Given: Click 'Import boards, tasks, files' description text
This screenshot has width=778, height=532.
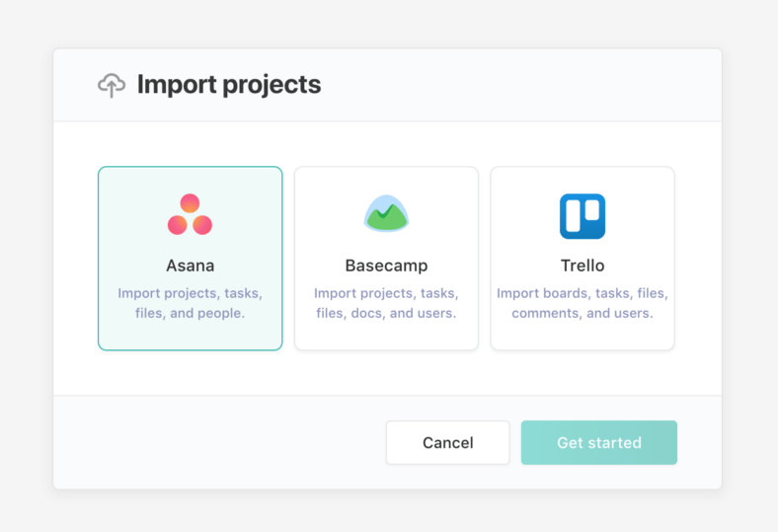Looking at the screenshot, I should pyautogui.click(x=583, y=293).
